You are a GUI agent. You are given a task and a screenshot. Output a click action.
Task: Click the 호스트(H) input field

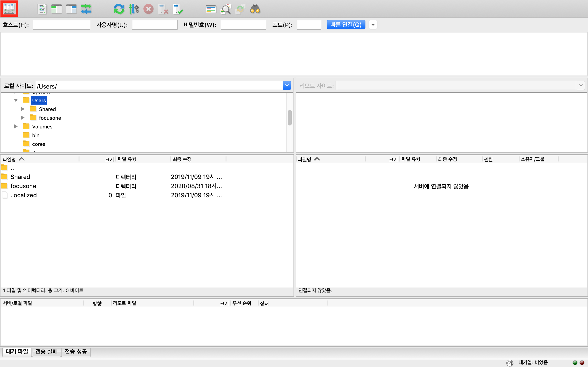(x=62, y=25)
